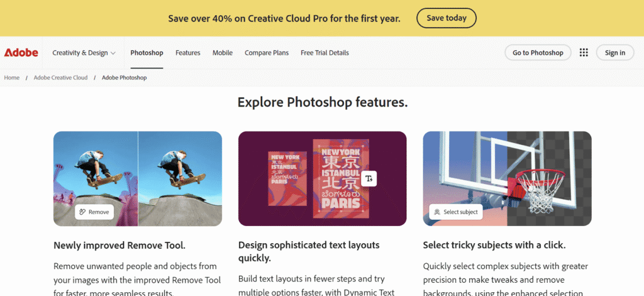Go to the Mobile nav item
The width and height of the screenshot is (644, 296).
(x=223, y=53)
